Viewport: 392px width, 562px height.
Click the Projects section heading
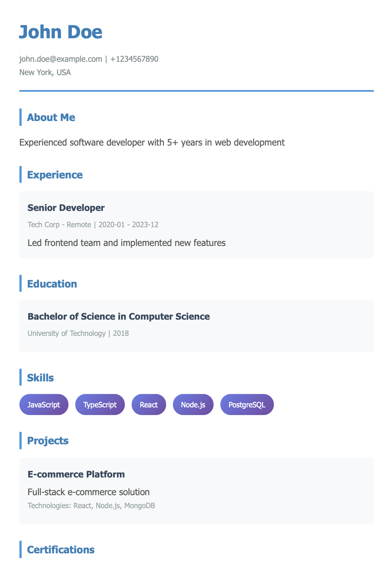click(x=48, y=441)
